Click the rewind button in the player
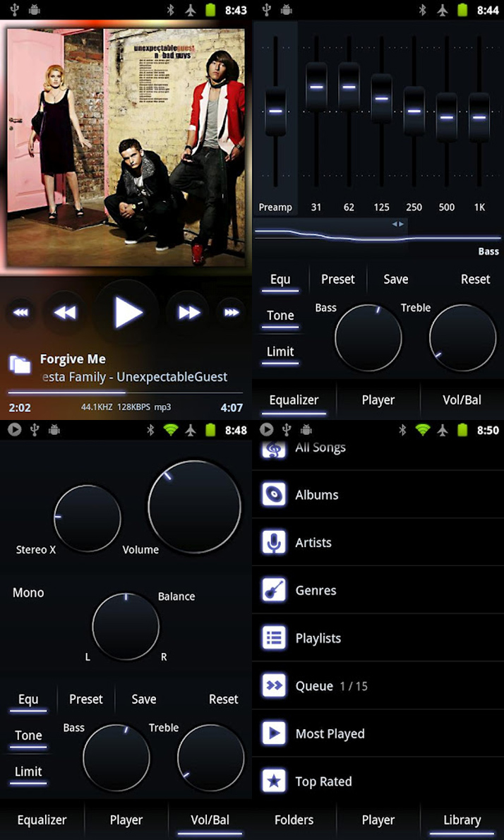The height and width of the screenshot is (840, 504). click(x=65, y=312)
